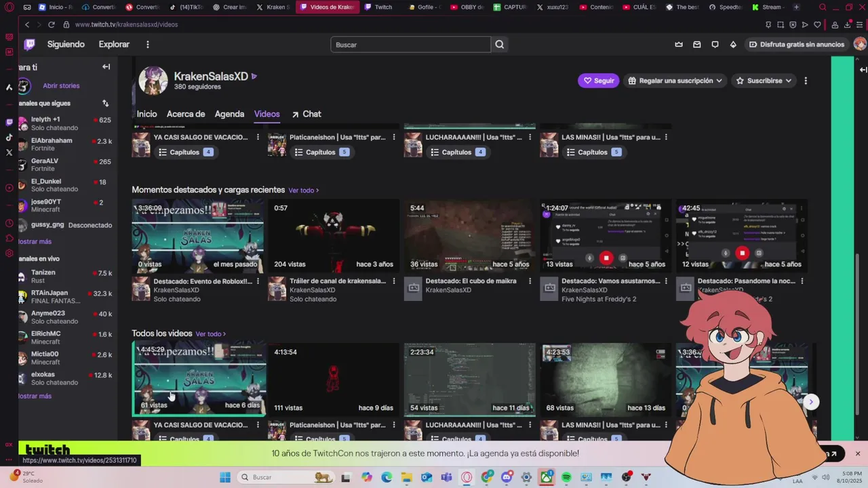Click the Seguir button
Screen dimensions: 868x488
[x=597, y=81]
